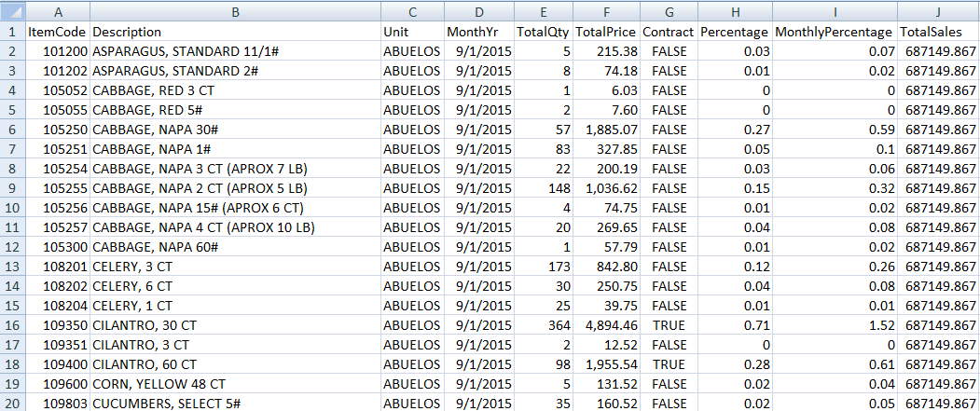This screenshot has width=980, height=411.
Task: Select column E header
Action: [x=544, y=11]
